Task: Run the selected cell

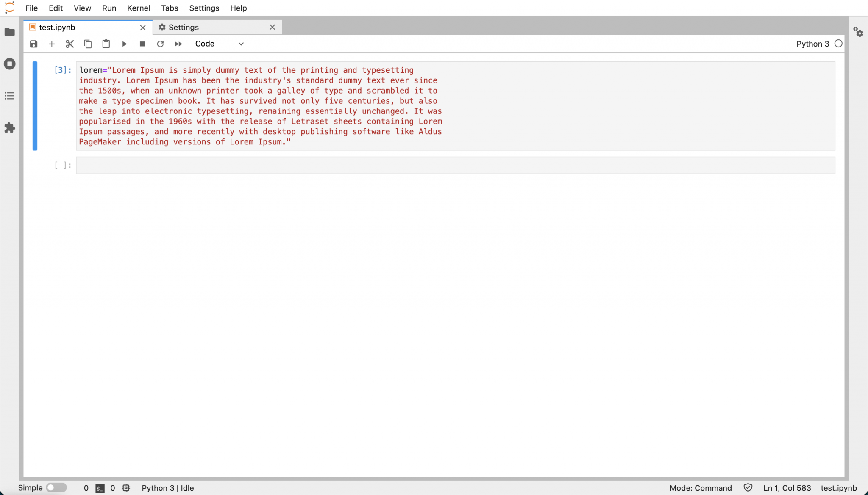Action: tap(124, 44)
